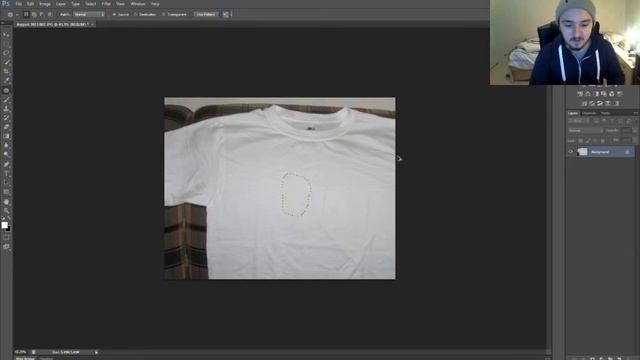
Task: Hide the Background layer with eye icon
Action: pos(571,152)
